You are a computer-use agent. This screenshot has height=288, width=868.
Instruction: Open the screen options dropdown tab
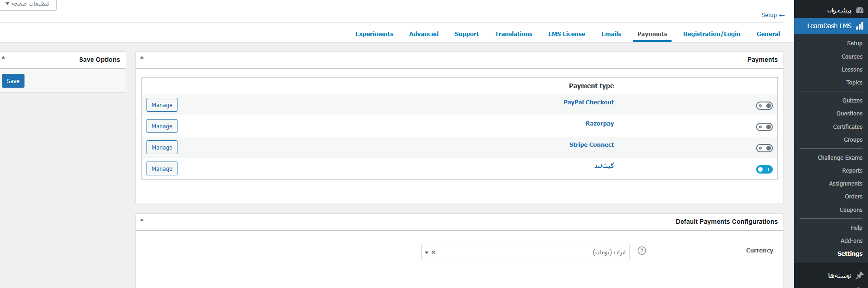pyautogui.click(x=28, y=4)
